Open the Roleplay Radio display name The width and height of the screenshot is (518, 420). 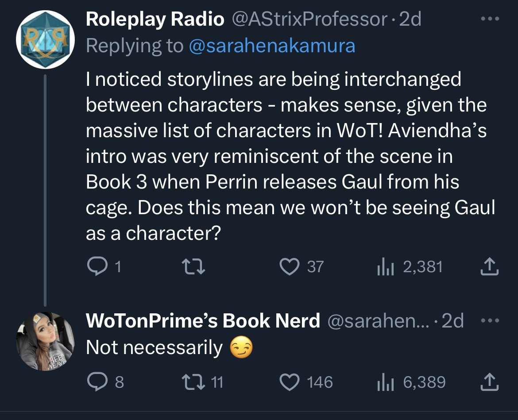pos(155,19)
